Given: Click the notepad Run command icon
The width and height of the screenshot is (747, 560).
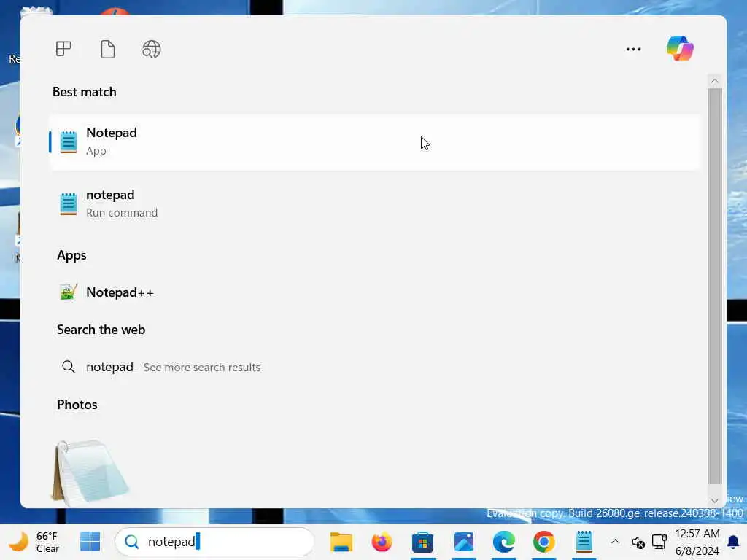Looking at the screenshot, I should coord(69,204).
